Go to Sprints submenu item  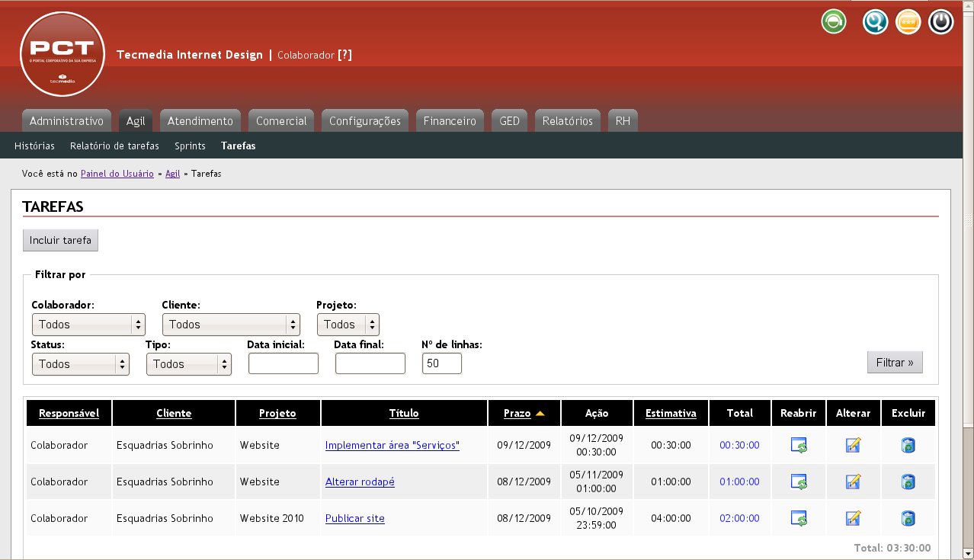(190, 146)
